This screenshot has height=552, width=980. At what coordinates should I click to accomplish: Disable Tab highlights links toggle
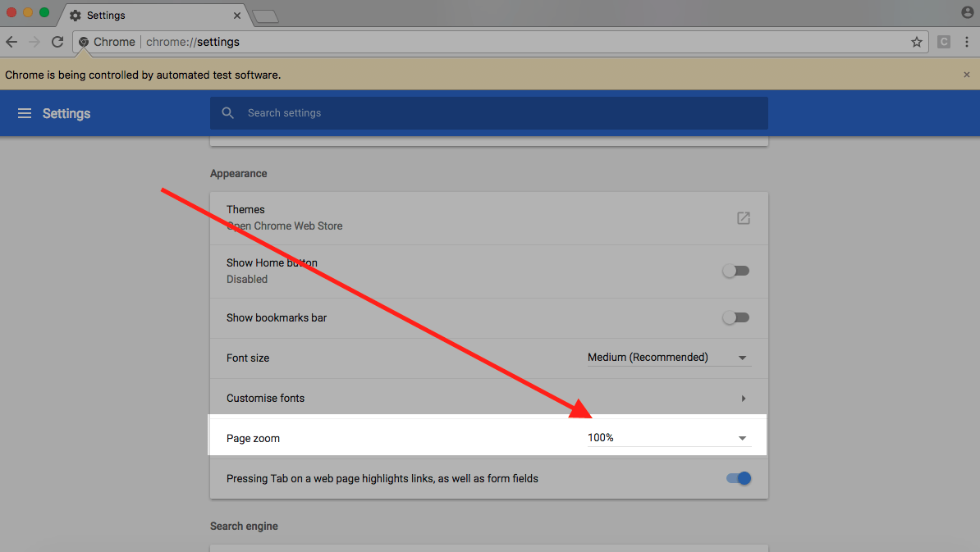click(x=739, y=478)
